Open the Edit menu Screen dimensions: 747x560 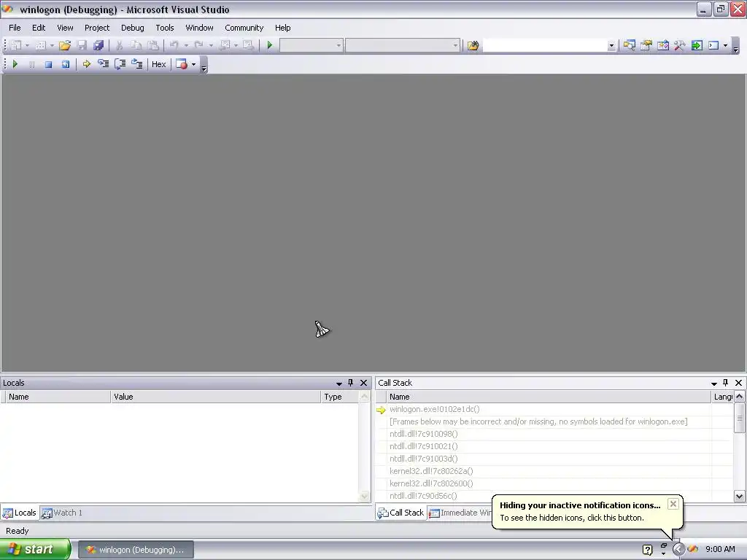point(39,28)
